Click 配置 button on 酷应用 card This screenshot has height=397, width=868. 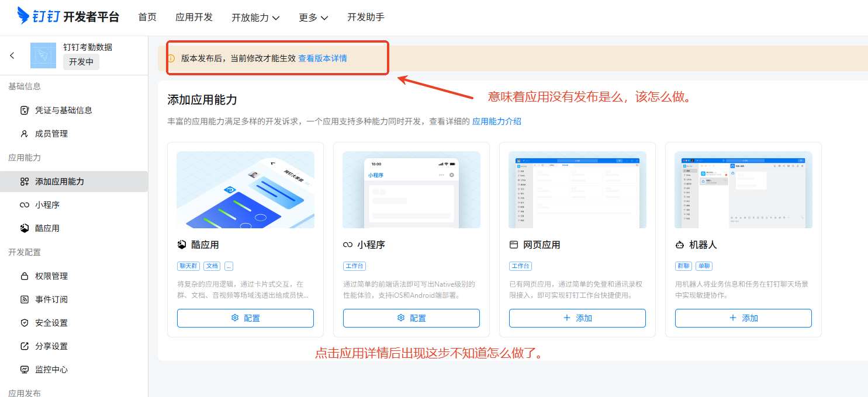coord(245,318)
